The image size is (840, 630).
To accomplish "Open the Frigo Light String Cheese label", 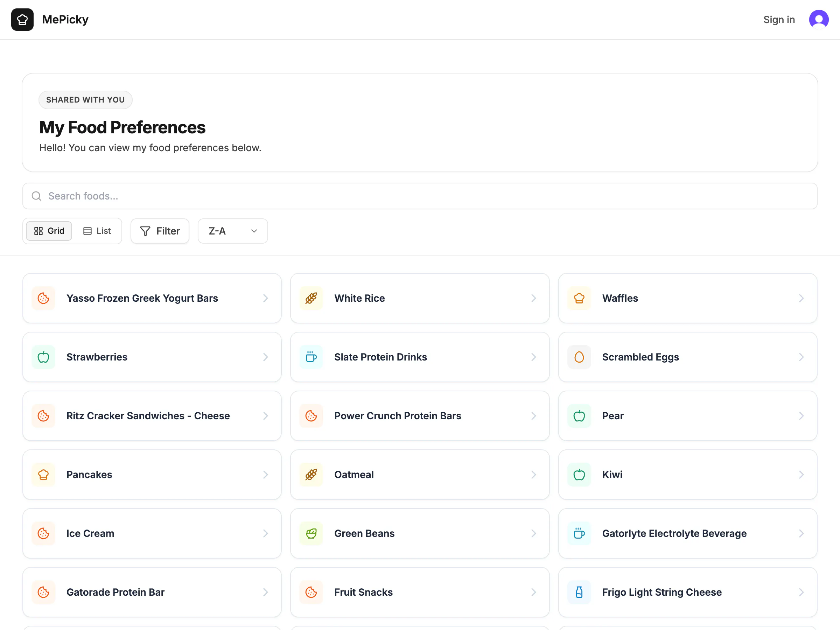I will pyautogui.click(x=662, y=593).
